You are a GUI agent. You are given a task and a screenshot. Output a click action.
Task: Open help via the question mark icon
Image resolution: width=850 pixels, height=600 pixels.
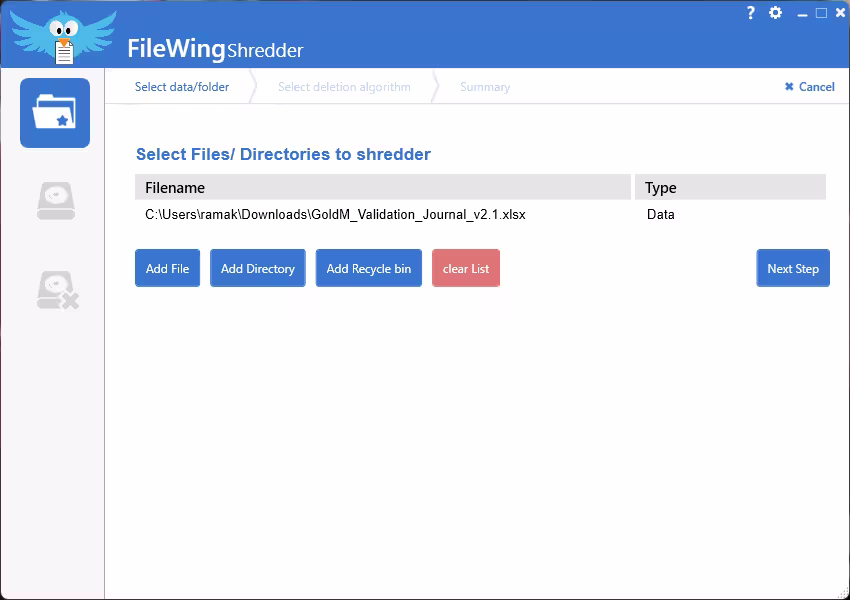point(750,13)
